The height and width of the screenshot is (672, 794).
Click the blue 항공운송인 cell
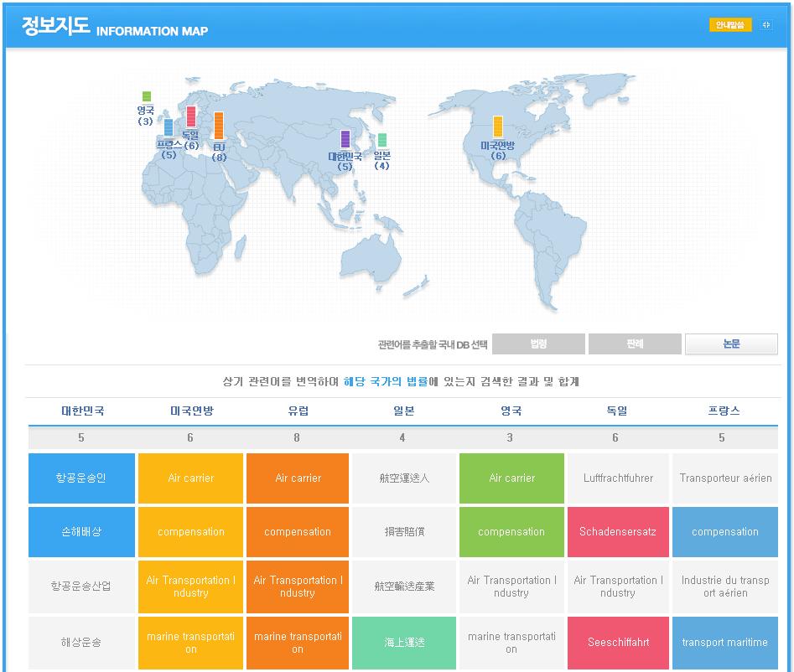81,478
